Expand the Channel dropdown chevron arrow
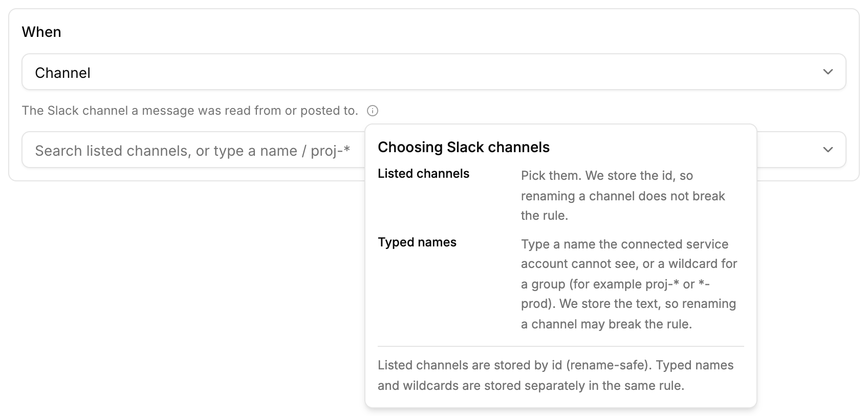The height and width of the screenshot is (416, 868). pos(828,72)
